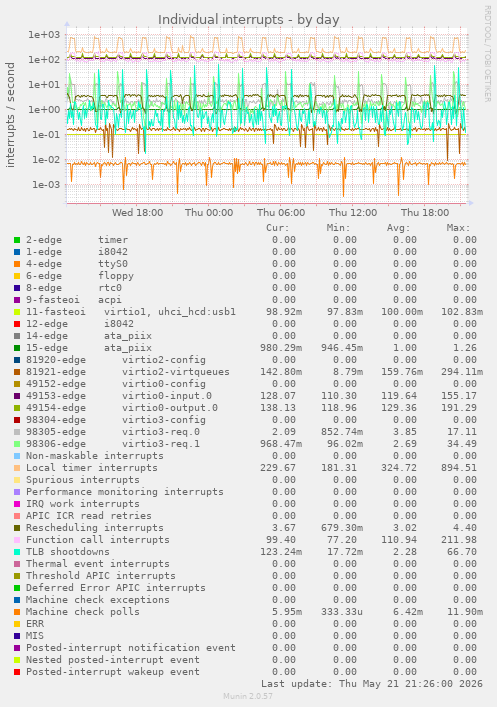Click the red Posted-interrupt wakeup event swatch
This screenshot has width=497, height=707.
[17, 672]
